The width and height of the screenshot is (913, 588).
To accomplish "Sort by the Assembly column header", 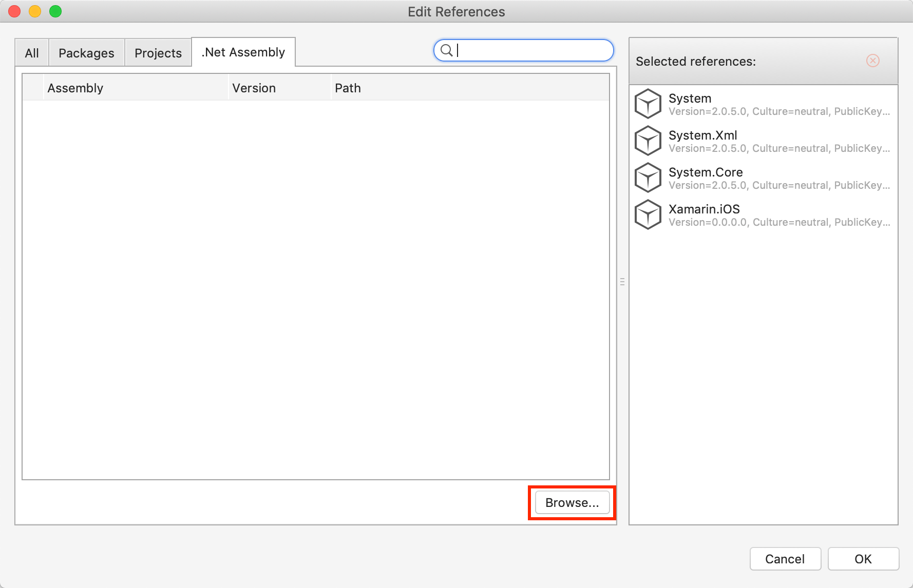I will (x=136, y=88).
